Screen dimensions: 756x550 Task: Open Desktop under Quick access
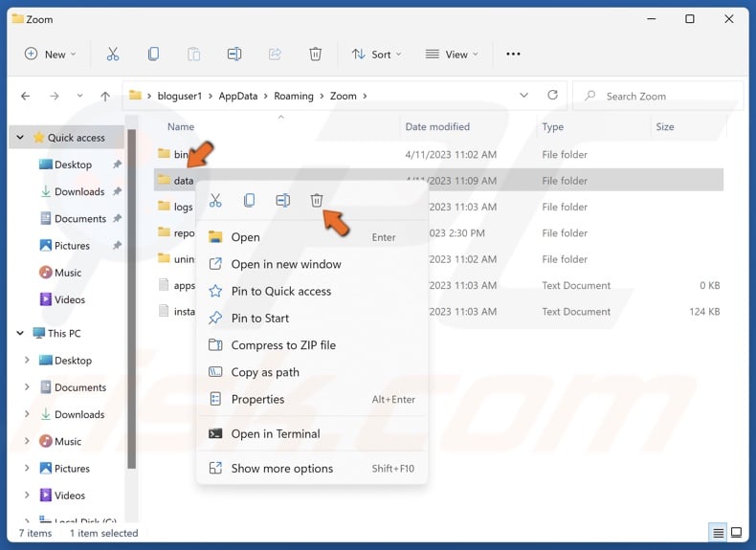point(73,165)
